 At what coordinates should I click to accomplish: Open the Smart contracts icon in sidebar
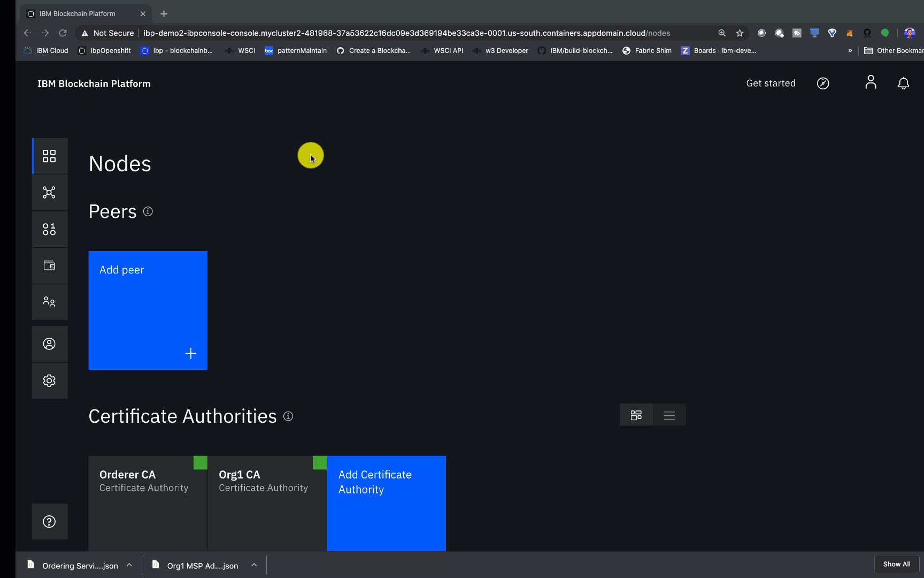(49, 229)
